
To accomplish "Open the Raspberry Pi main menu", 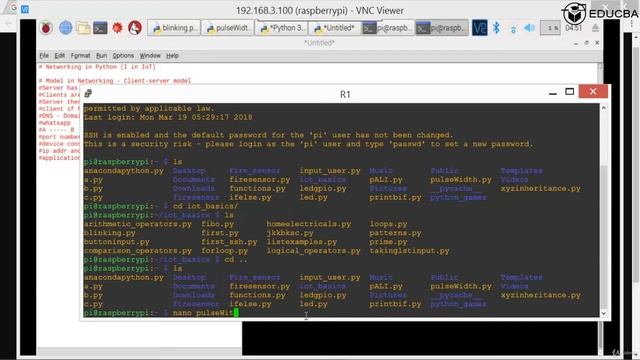I will click(x=46, y=28).
